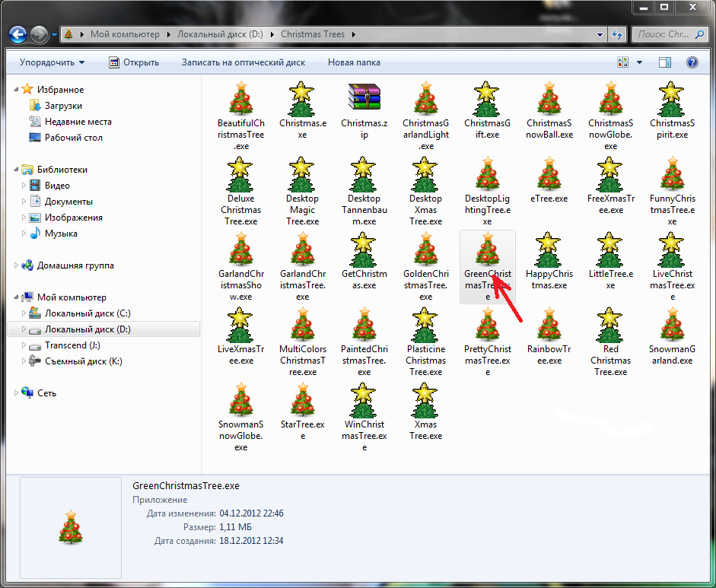Toggle the preview pane button
This screenshot has width=716, height=588.
(665, 62)
